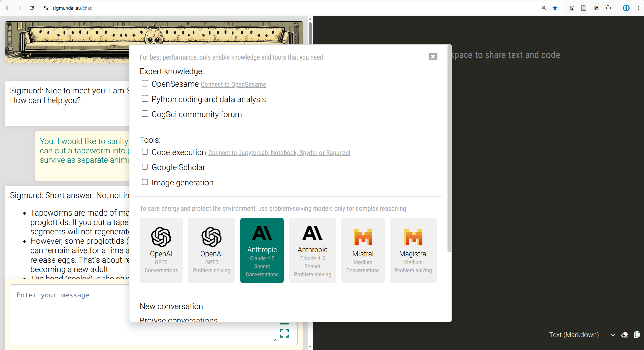
Task: Select Anthropic Claude 4.5 Sonnet Problem solving
Action: point(312,250)
